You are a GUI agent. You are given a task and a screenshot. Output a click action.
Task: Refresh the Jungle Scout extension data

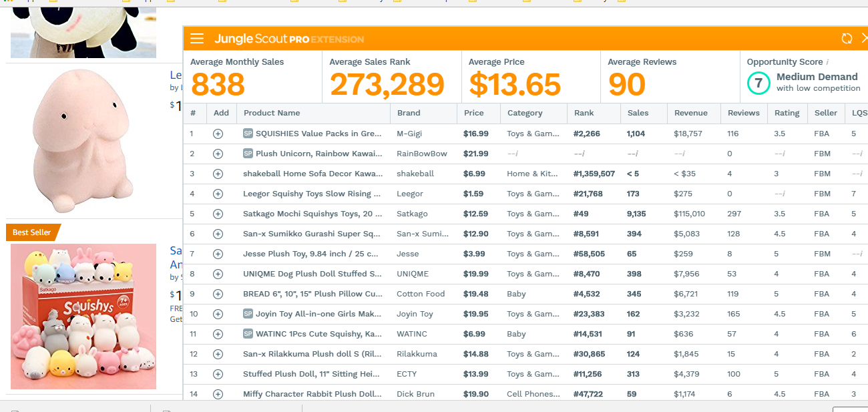point(847,39)
